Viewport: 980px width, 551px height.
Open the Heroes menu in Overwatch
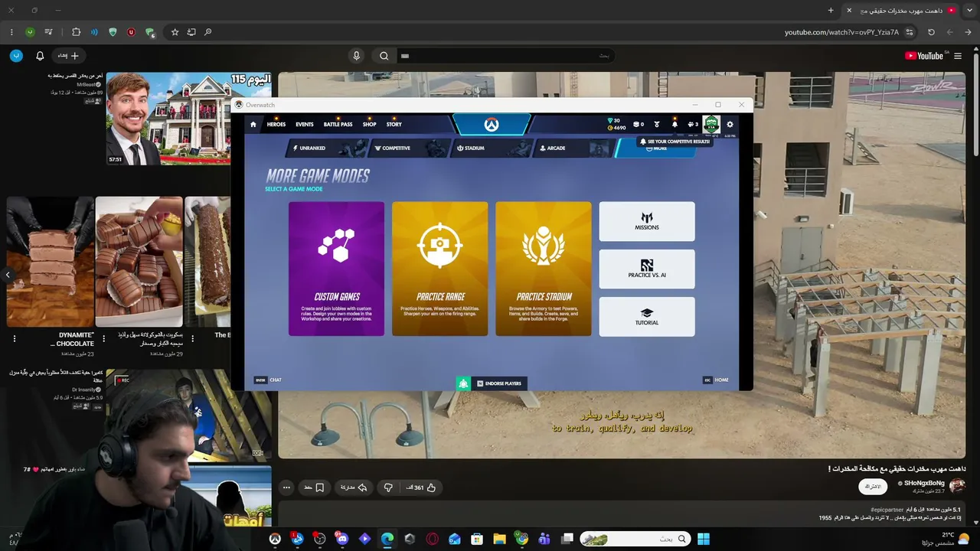click(x=276, y=124)
